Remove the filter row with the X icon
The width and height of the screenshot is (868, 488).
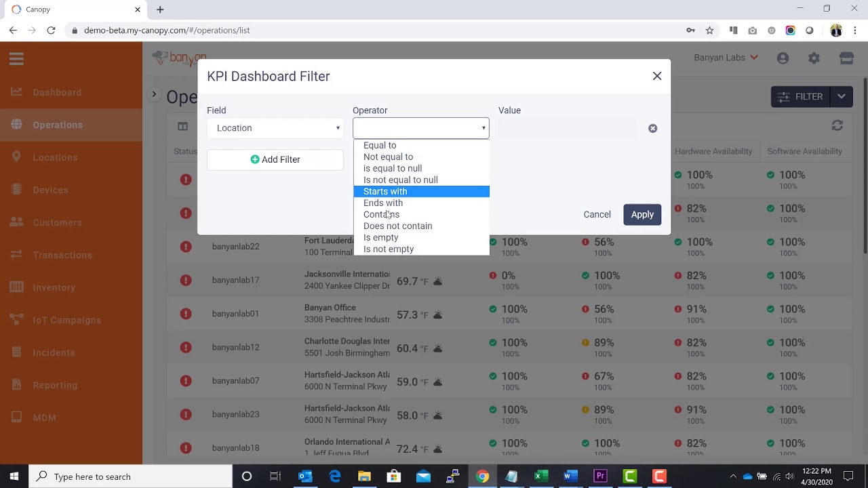coord(652,128)
